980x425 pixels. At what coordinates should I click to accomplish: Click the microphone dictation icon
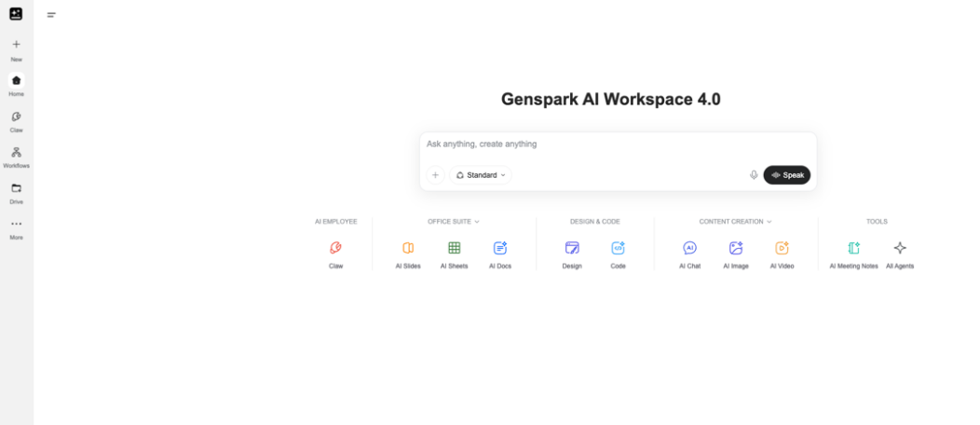tap(754, 175)
